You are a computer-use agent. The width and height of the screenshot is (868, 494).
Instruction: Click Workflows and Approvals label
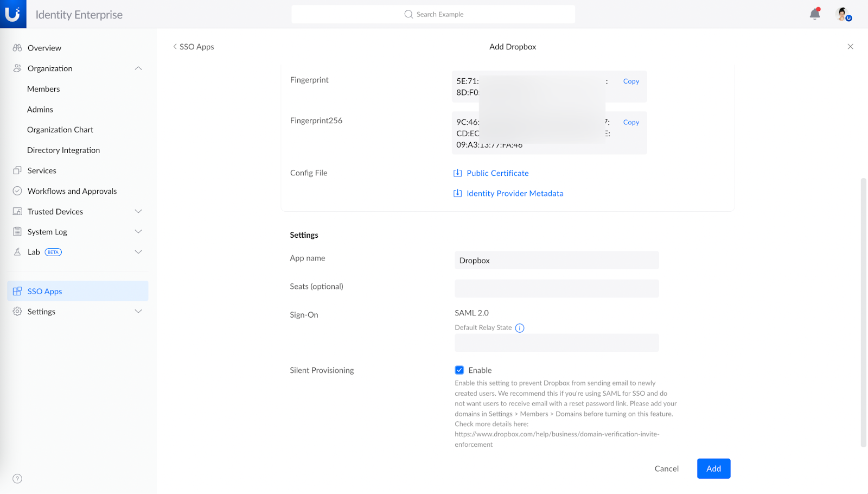72,191
